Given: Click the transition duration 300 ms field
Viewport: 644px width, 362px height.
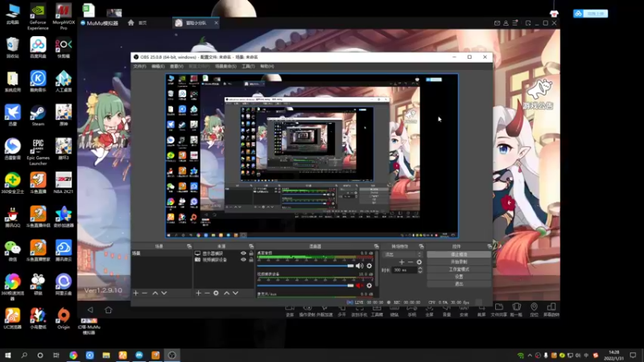Looking at the screenshot, I should point(405,270).
